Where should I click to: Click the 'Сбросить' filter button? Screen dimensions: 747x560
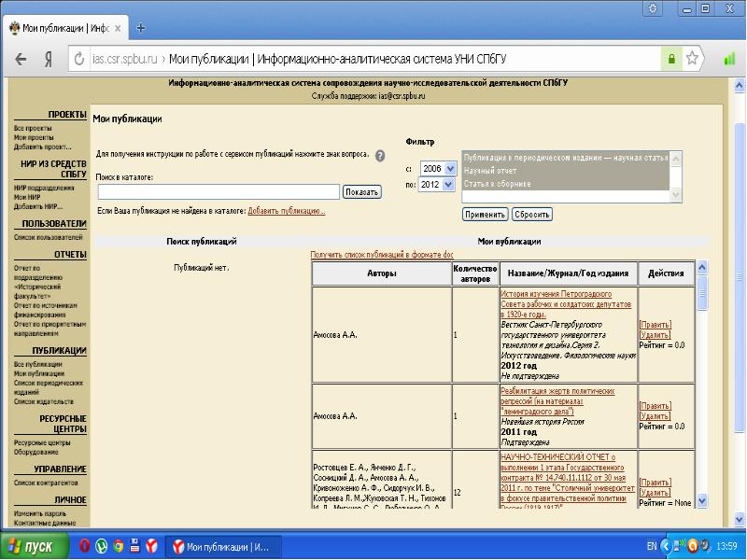click(x=532, y=214)
